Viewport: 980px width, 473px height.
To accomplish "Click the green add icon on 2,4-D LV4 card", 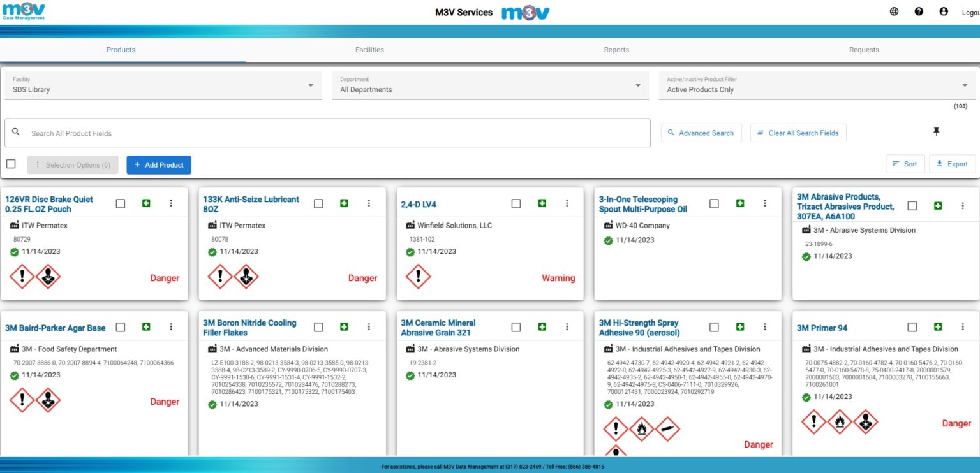I will pyautogui.click(x=542, y=203).
